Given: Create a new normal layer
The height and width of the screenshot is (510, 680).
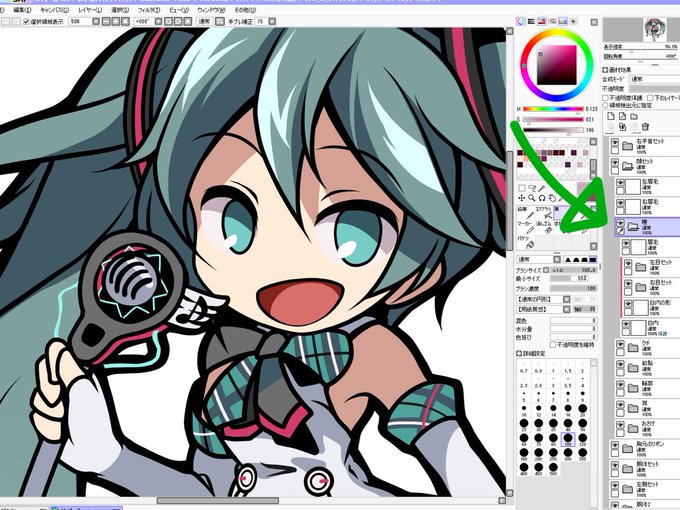Looking at the screenshot, I should coord(611,116).
